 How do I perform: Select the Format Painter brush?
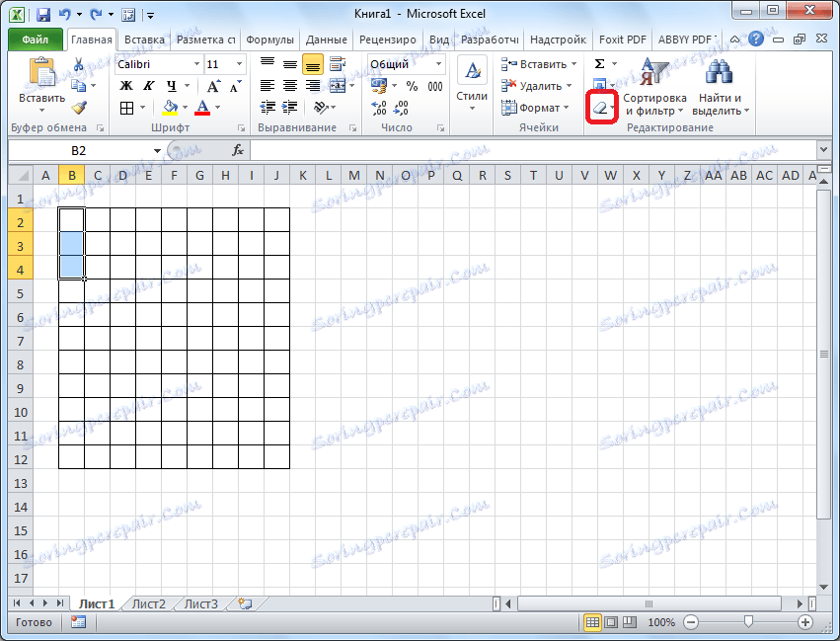pos(79,108)
